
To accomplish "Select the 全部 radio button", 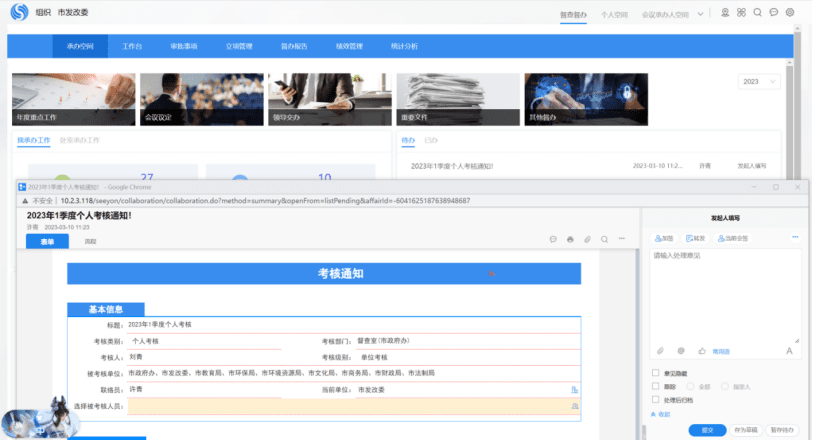I will click(x=690, y=387).
